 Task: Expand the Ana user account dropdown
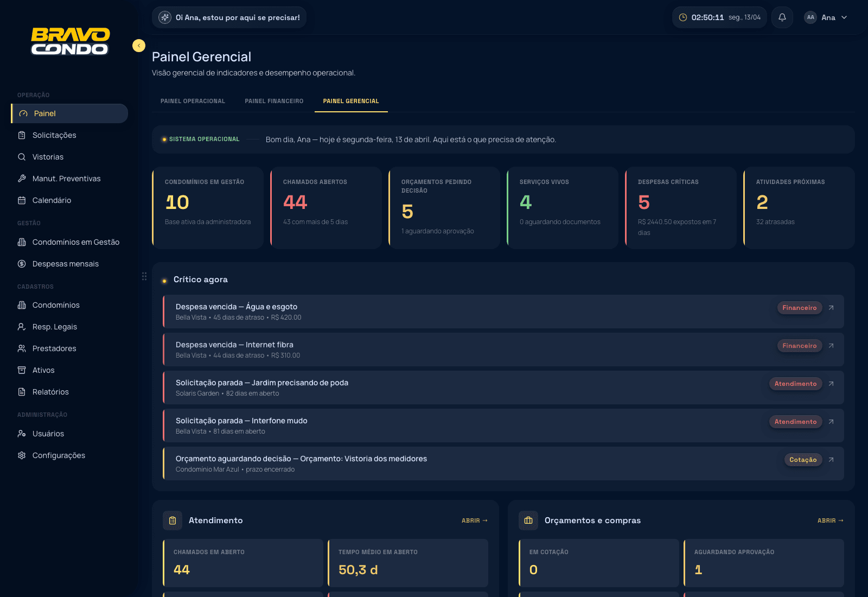point(826,17)
